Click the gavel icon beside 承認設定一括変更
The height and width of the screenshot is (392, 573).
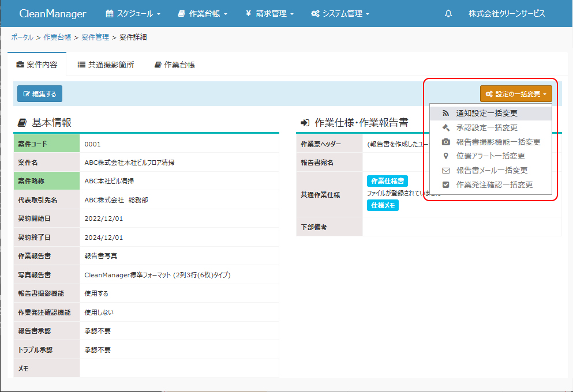[445, 128]
